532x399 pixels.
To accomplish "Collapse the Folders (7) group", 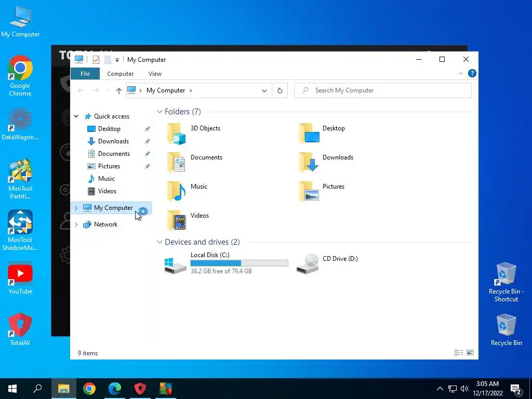I will pyautogui.click(x=159, y=112).
